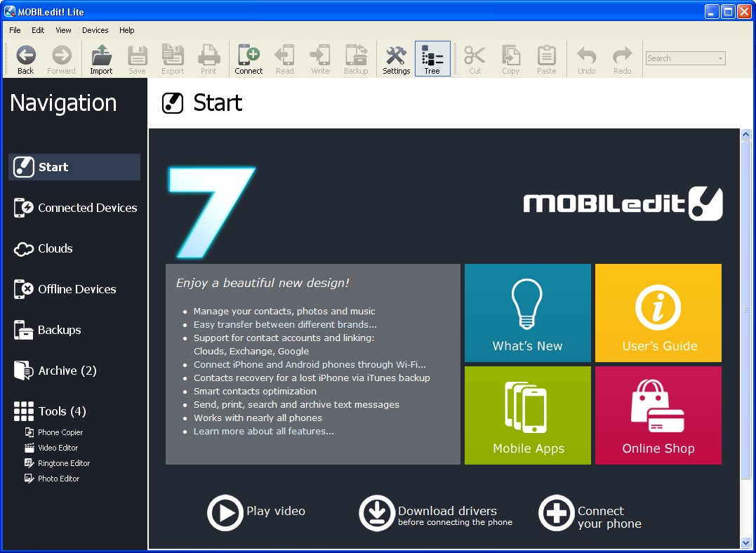This screenshot has width=756, height=553.
Task: Open the Online Shop tile
Action: [658, 415]
